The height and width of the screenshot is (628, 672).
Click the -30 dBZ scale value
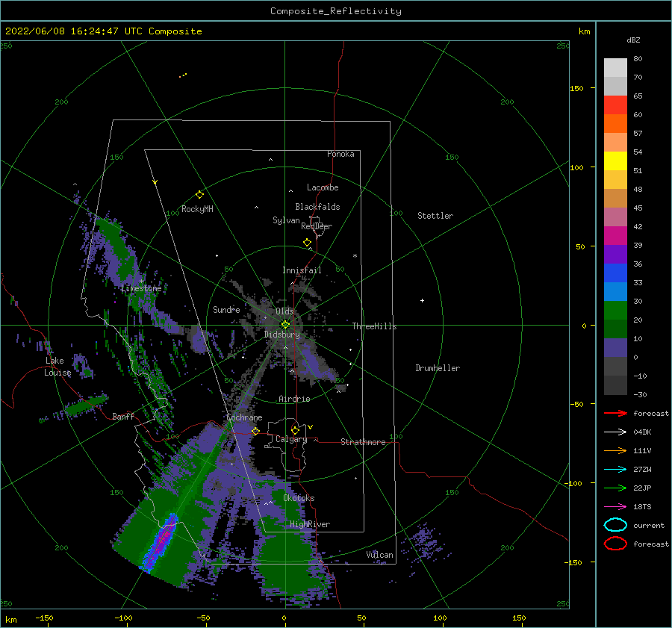(x=641, y=394)
